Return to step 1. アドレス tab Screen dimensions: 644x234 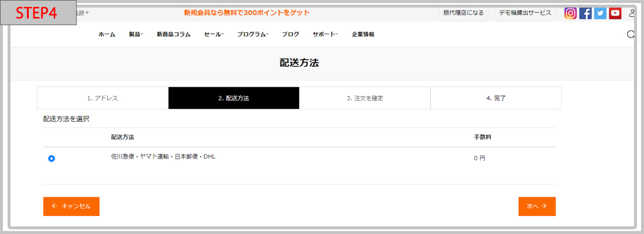(x=102, y=98)
